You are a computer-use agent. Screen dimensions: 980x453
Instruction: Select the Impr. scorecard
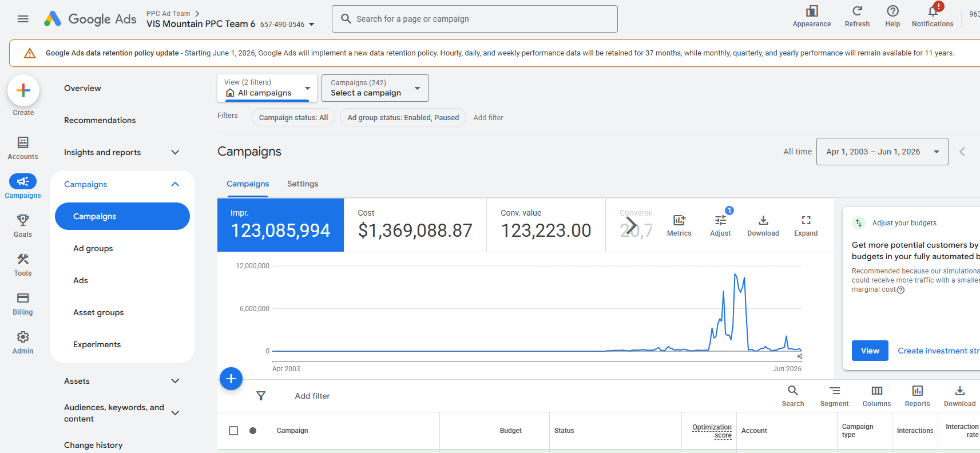click(281, 225)
